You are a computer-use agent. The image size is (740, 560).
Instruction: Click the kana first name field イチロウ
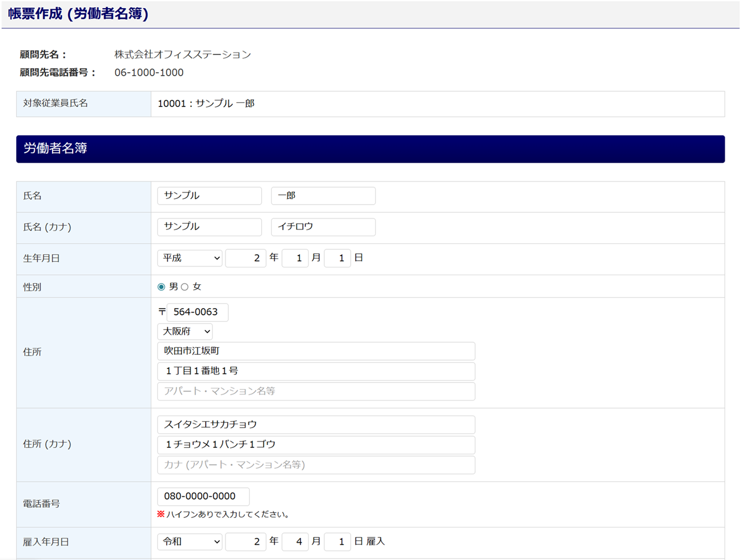coord(323,227)
